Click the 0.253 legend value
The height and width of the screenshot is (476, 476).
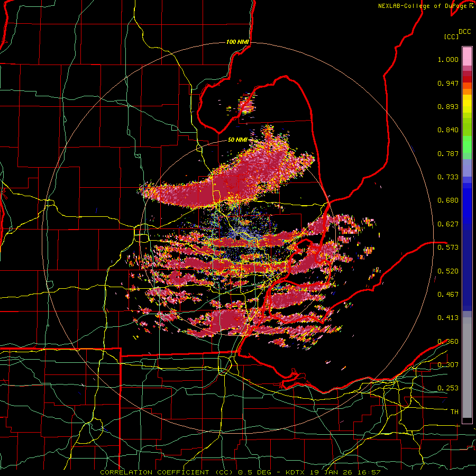coord(448,388)
